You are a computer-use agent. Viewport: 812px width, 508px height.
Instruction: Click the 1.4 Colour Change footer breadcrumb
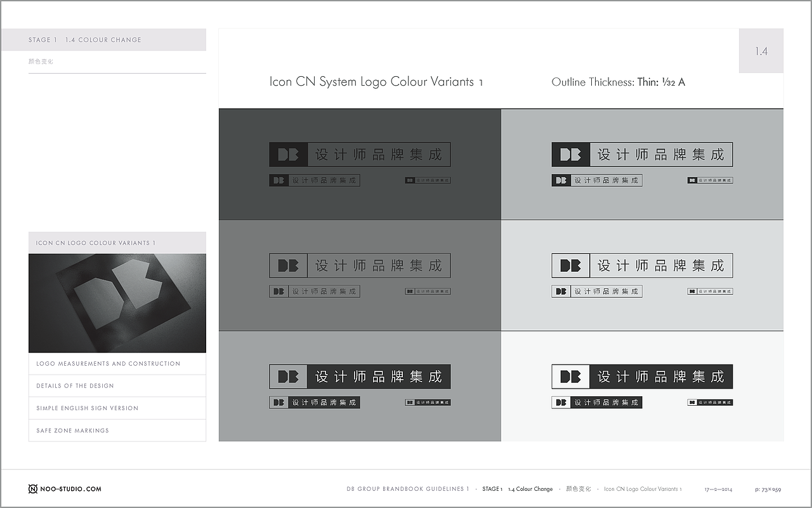pos(530,489)
